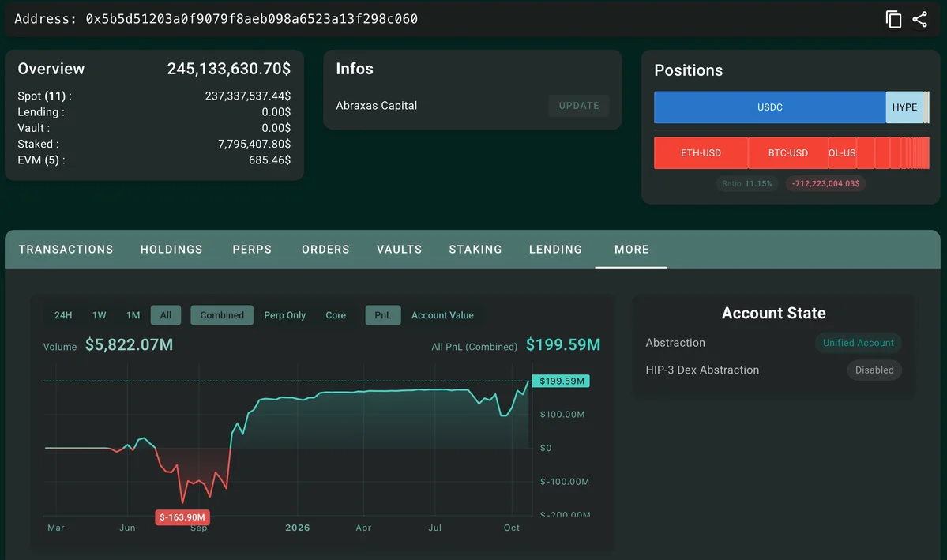Select the All time range
947x560 pixels.
(x=166, y=315)
